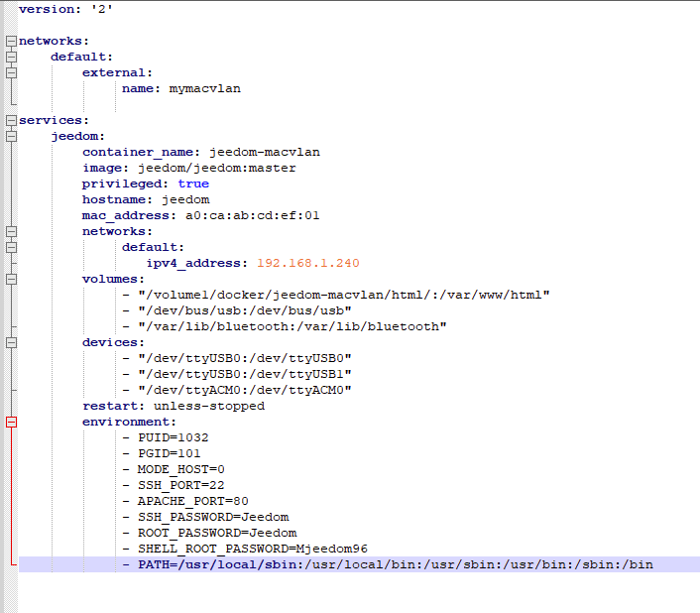This screenshot has height=613, width=700.
Task: Collapse the devices fold marker
Action: click(x=12, y=342)
